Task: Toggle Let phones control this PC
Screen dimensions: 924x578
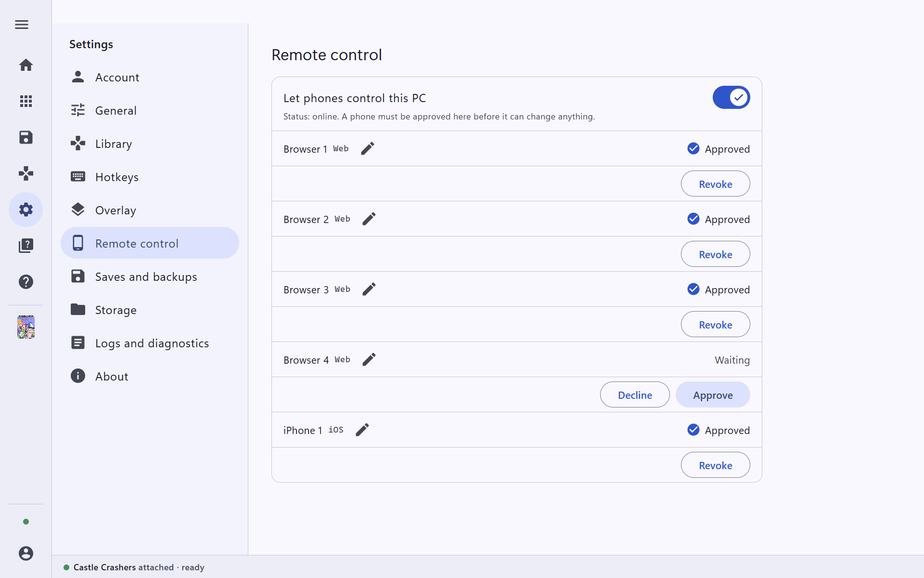Action: coord(731,98)
